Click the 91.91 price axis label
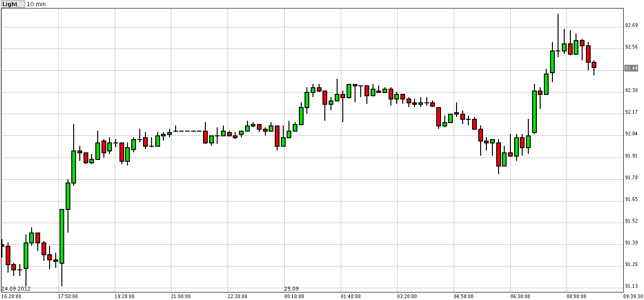This screenshot has width=644, height=300. coord(631,156)
